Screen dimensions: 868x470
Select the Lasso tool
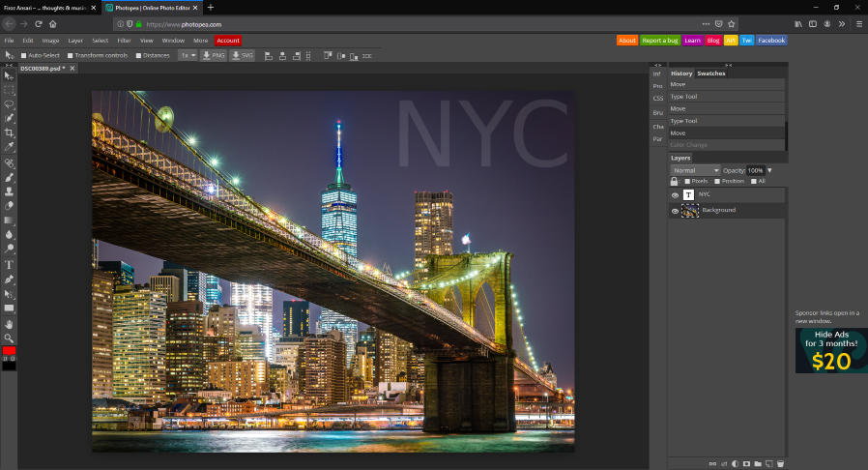9,104
